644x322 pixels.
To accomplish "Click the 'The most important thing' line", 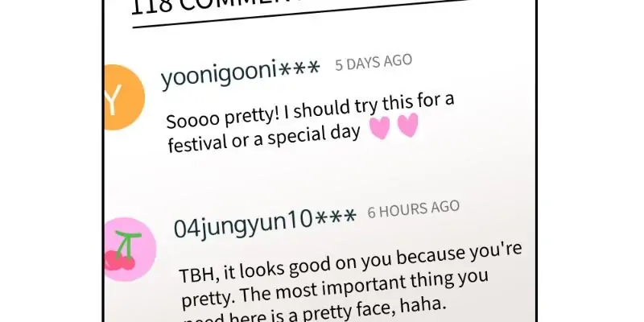I will click(335, 290).
